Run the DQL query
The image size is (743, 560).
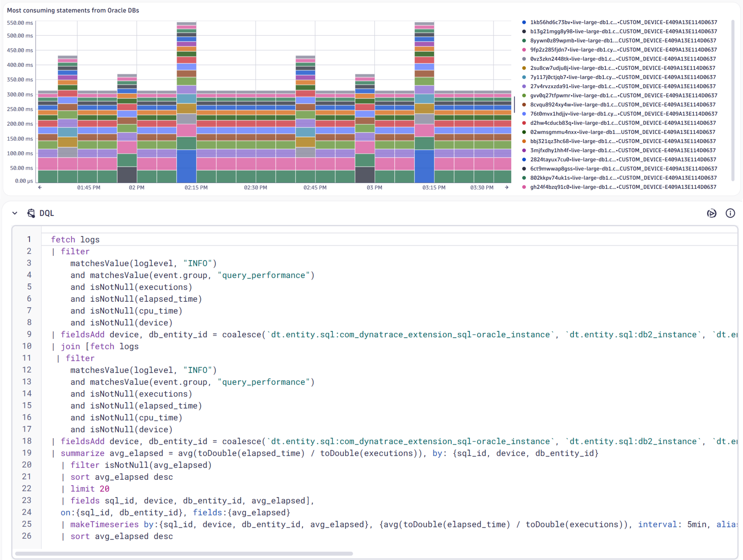point(712,213)
